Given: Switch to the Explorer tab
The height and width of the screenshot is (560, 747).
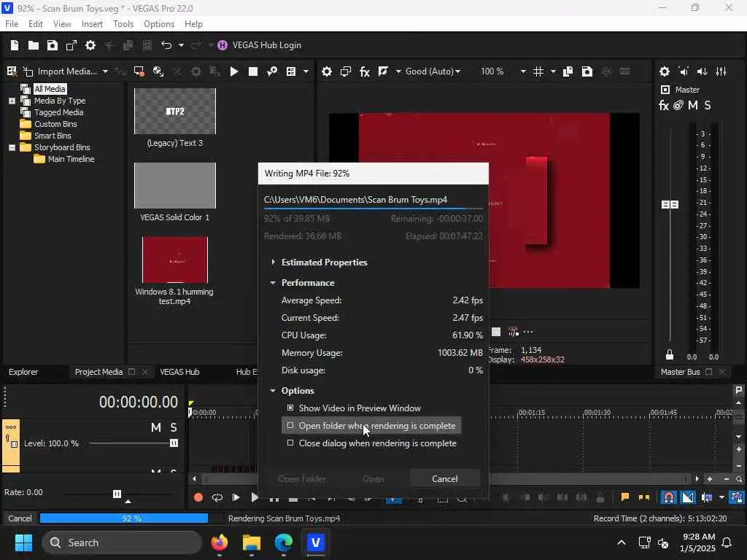Looking at the screenshot, I should pyautogui.click(x=23, y=372).
